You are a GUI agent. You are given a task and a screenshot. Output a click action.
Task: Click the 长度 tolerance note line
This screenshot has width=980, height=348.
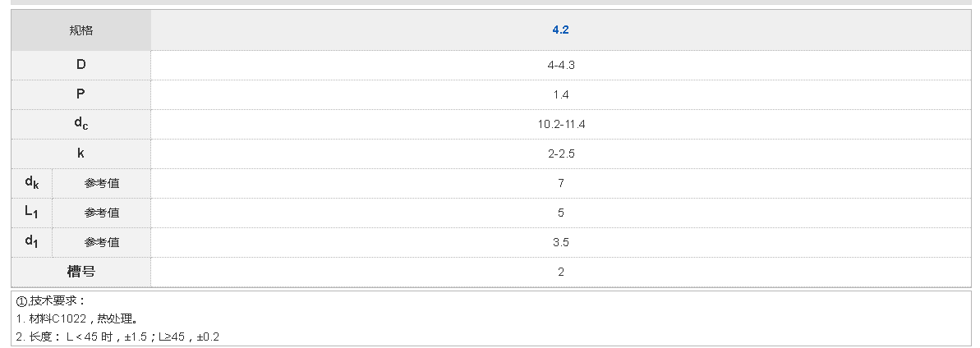coord(117,337)
